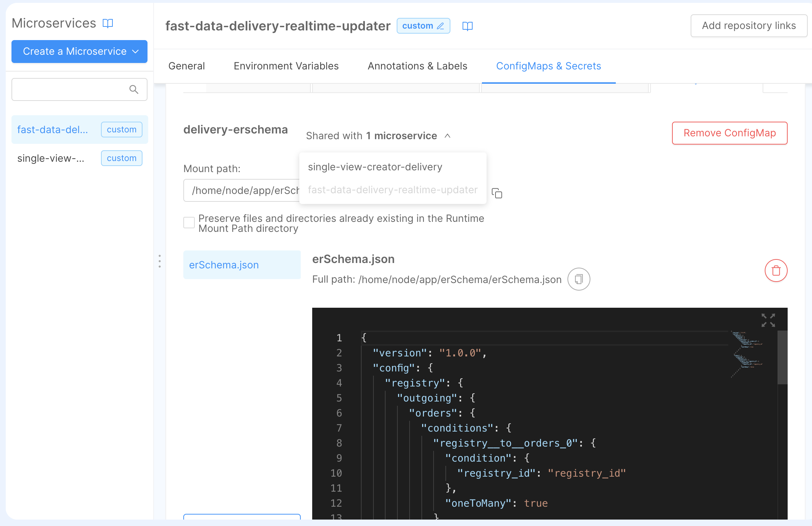
Task: Click the search magnifier icon
Action: click(x=134, y=89)
